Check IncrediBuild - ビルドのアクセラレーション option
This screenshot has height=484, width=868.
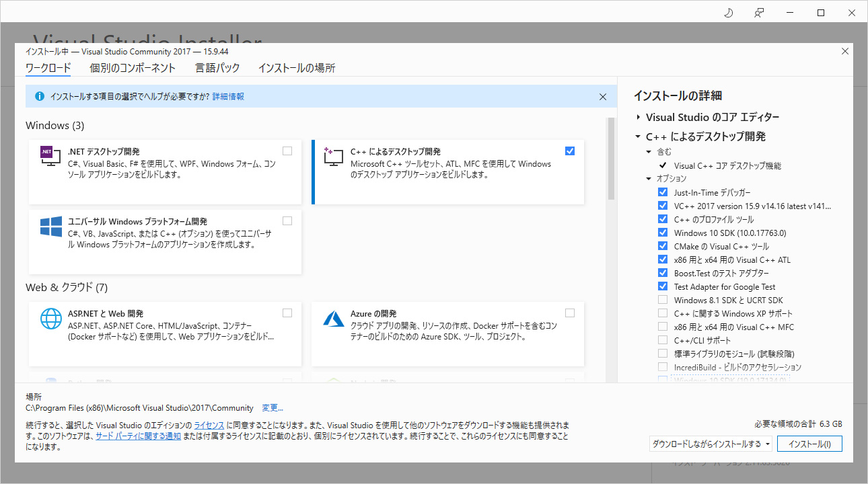point(663,367)
